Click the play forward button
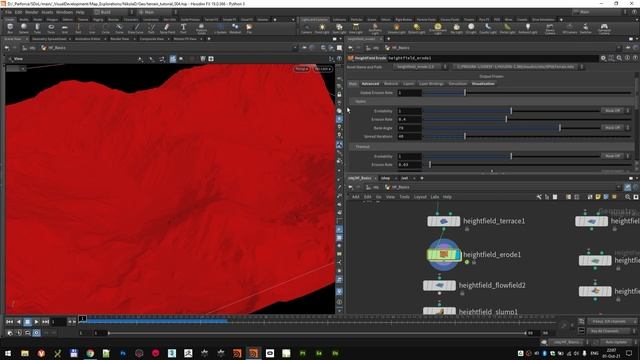 point(36,322)
